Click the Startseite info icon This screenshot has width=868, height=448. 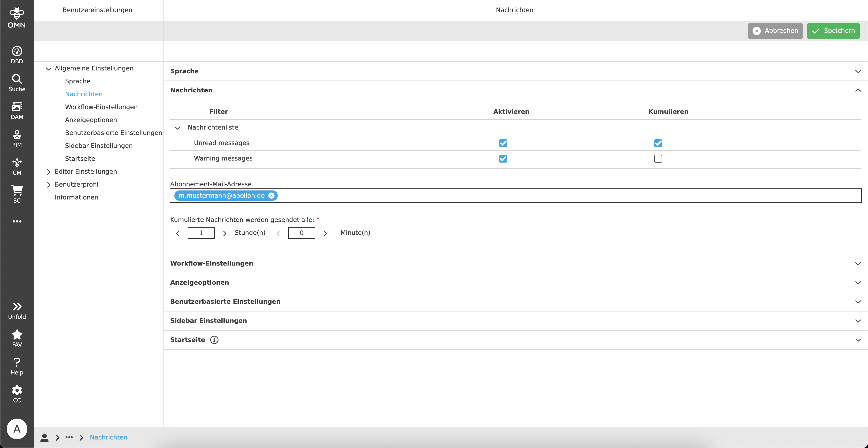[x=214, y=340]
